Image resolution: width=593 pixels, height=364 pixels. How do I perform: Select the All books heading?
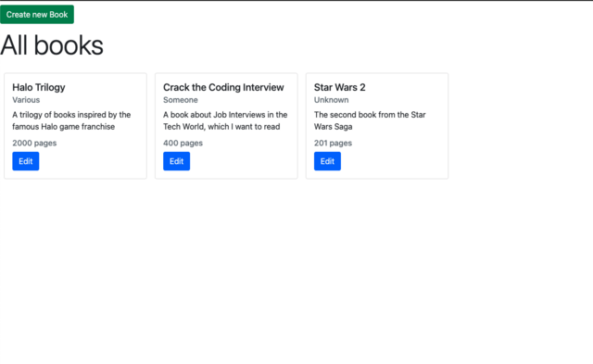tap(52, 45)
